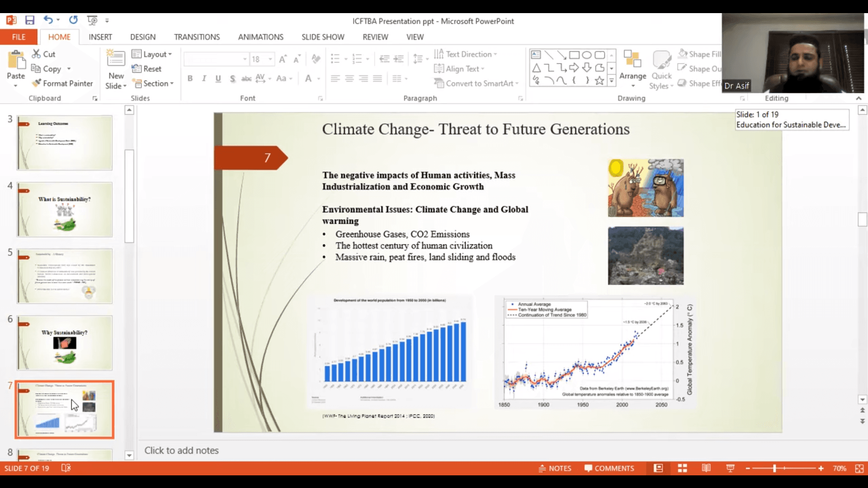This screenshot has width=868, height=488.
Task: Click the Arrange objects icon
Action: tap(632, 59)
